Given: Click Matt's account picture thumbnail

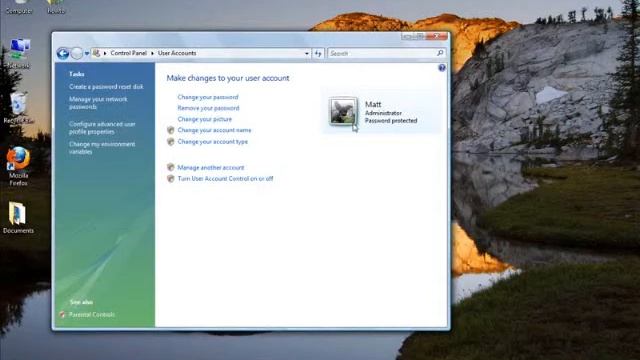Looking at the screenshot, I should pos(343,111).
